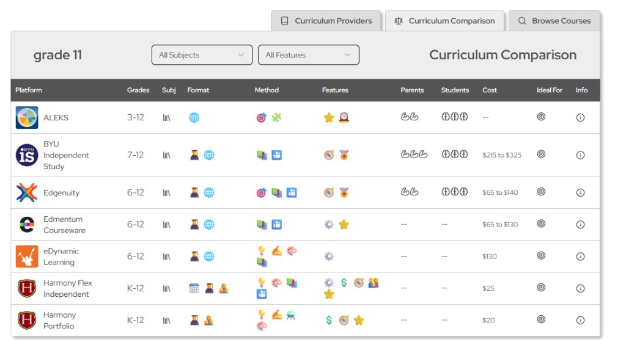Click the compass feature icon for Harmony Portfolio

click(344, 320)
